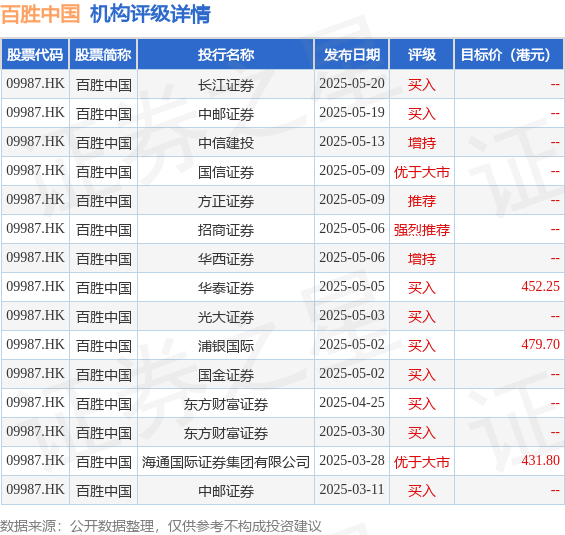Viewport: 565px width, 535px height.
Task: Click 09987.HK in the 长江证券 row
Action: (x=35, y=84)
